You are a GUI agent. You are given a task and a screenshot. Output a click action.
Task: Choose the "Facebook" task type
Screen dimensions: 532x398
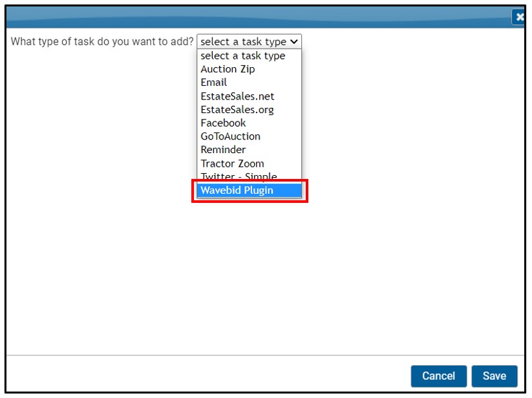pos(220,123)
